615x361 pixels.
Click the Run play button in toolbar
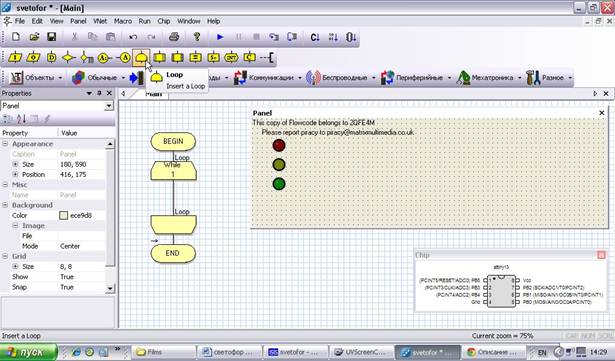tap(220, 37)
